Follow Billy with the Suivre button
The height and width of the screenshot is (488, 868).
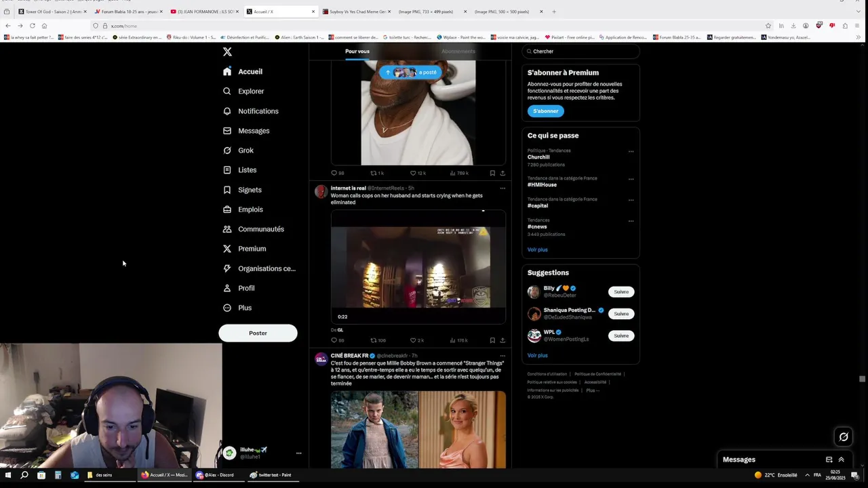(621, 292)
